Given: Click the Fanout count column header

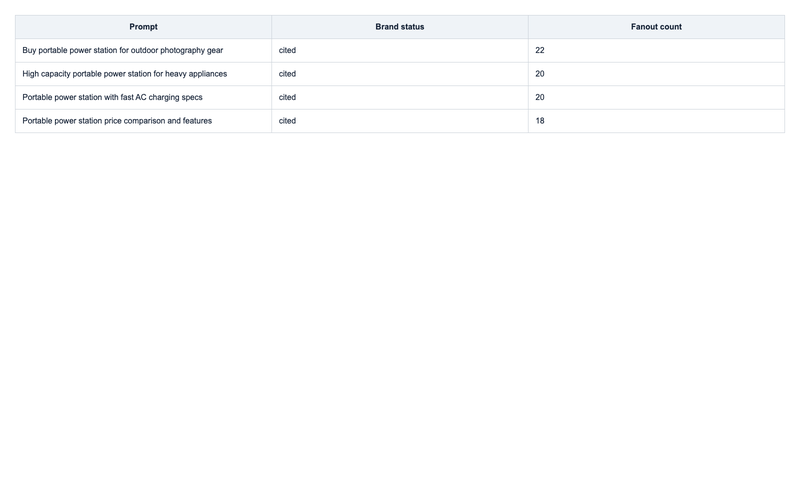Looking at the screenshot, I should 656,27.
